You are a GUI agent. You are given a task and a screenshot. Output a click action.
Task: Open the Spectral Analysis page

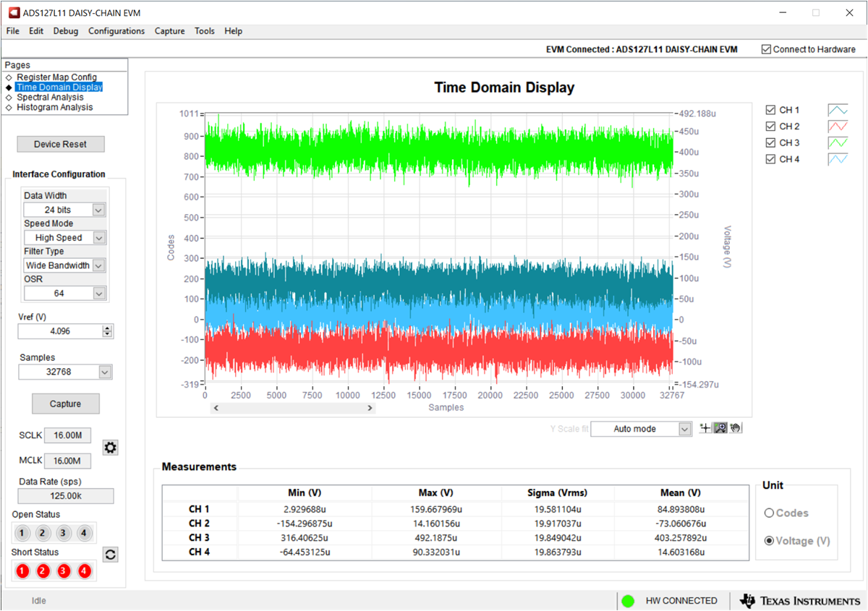click(50, 98)
